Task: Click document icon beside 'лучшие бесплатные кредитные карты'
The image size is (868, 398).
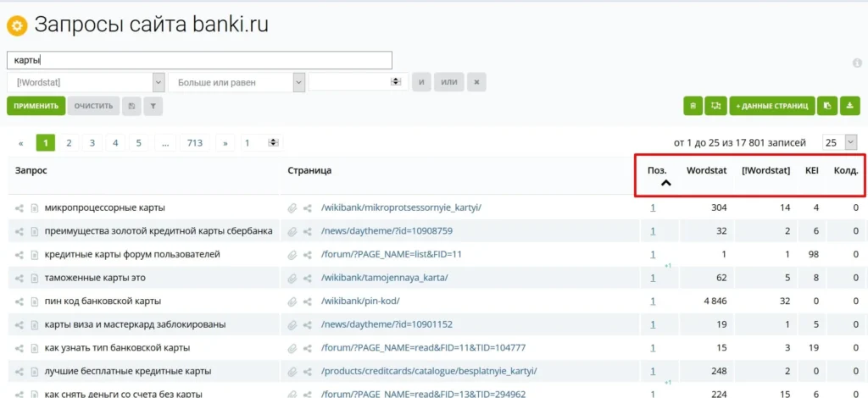Action: click(34, 372)
